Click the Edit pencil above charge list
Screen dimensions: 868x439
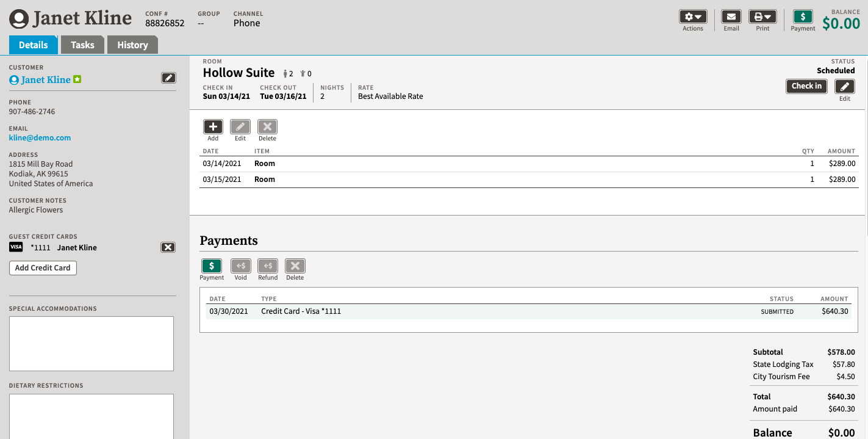[240, 126]
